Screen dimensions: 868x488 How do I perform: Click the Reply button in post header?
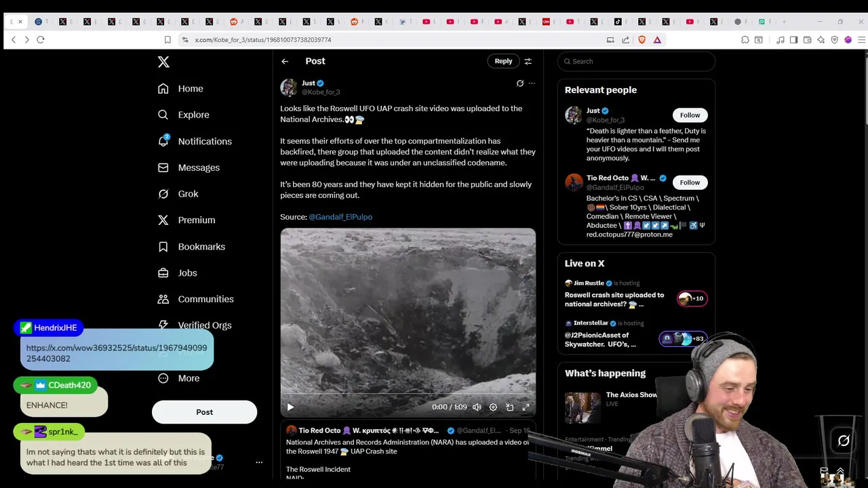tap(503, 61)
